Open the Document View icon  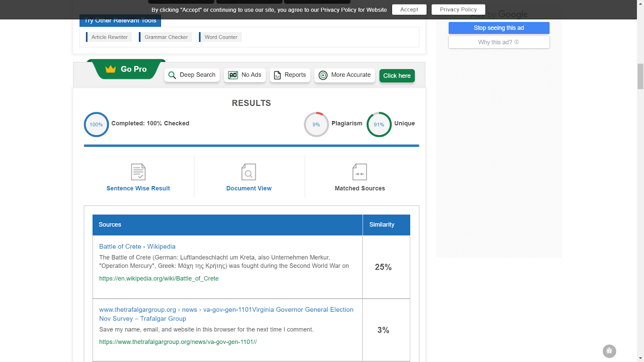(x=249, y=172)
